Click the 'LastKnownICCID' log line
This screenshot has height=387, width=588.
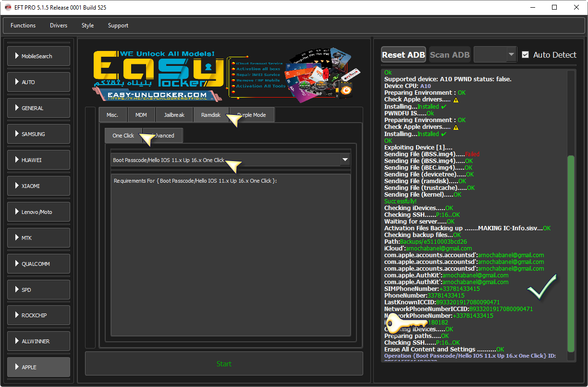tap(442, 302)
